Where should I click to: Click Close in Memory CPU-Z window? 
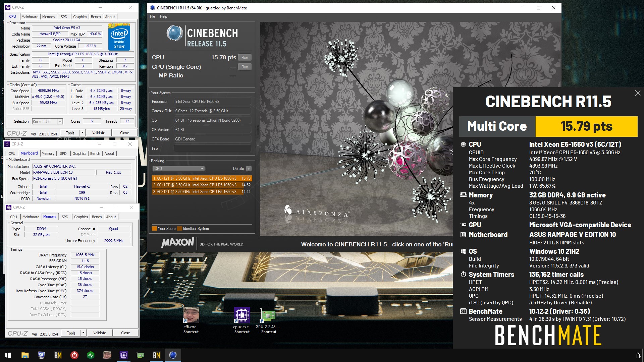pos(125,333)
